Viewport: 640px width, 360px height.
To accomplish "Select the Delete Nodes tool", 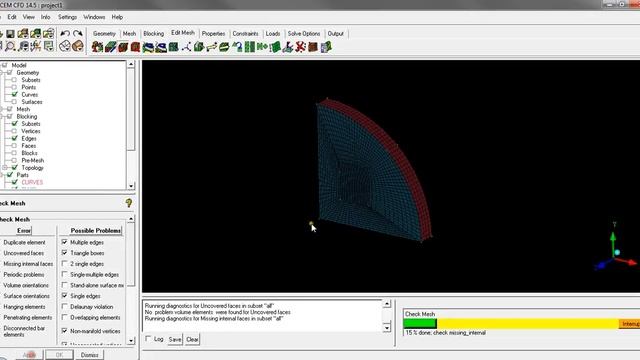I will pos(300,47).
